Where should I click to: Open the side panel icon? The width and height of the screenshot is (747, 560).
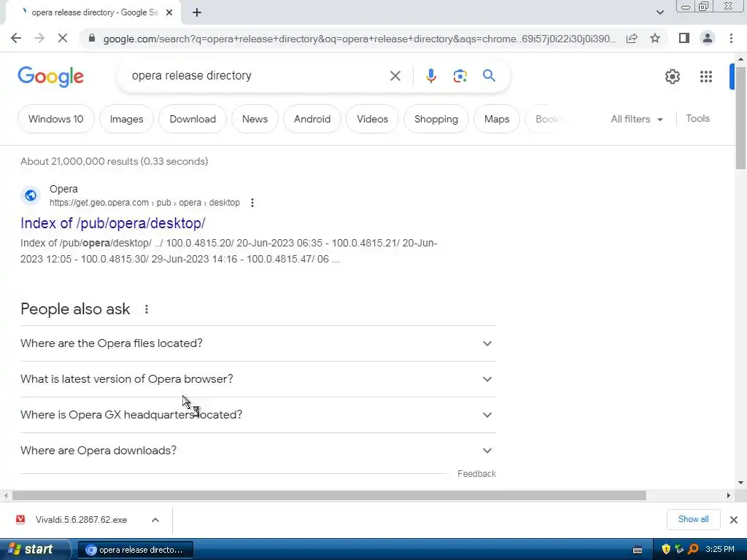pos(684,38)
